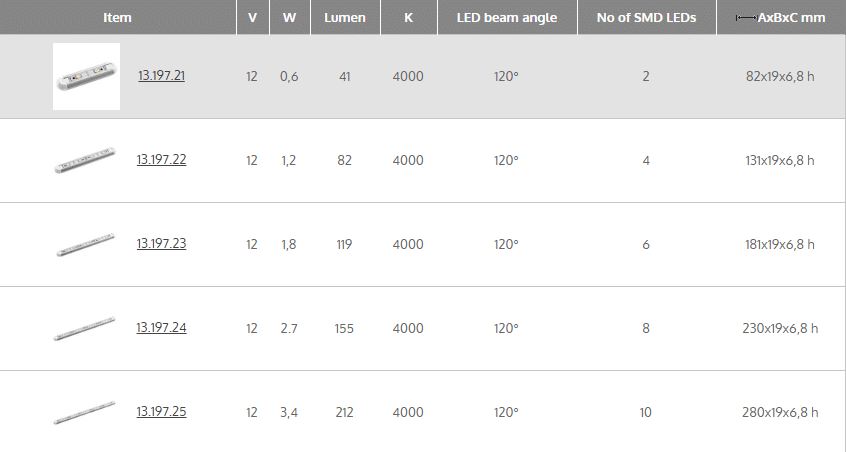Click the K column header

[x=408, y=18]
